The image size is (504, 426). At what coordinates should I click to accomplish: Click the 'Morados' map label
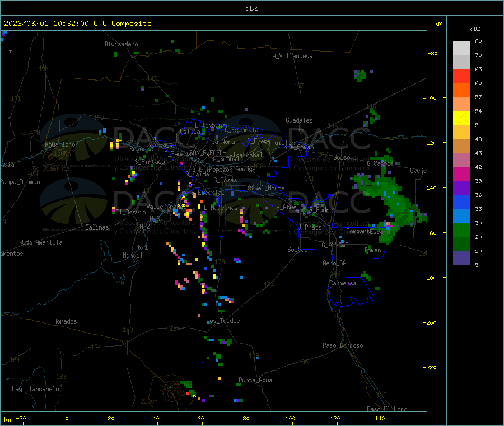(65, 321)
